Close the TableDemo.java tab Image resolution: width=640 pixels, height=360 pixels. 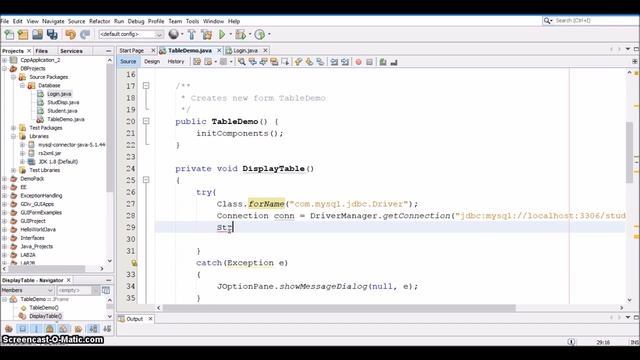(219, 51)
